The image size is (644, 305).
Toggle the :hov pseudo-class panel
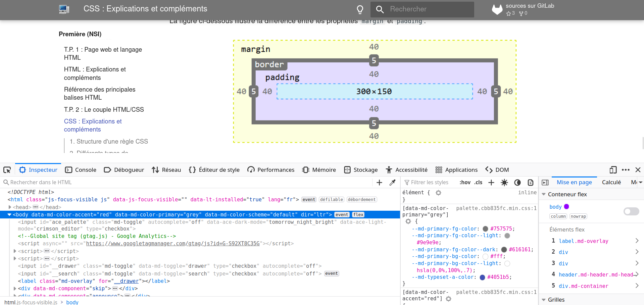pos(465,183)
